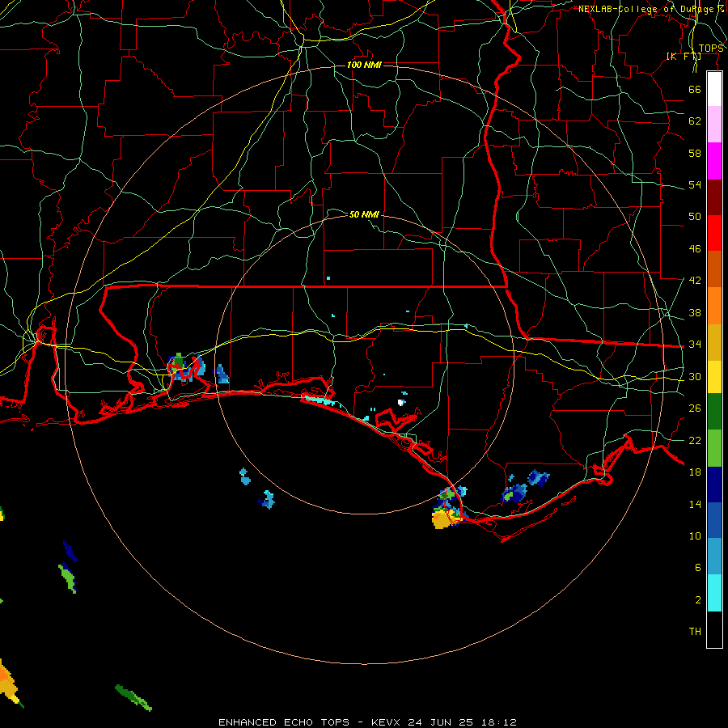Screen dimensions: 728x728
Task: Click the cyan legend swatch
Action: pyautogui.click(x=714, y=593)
